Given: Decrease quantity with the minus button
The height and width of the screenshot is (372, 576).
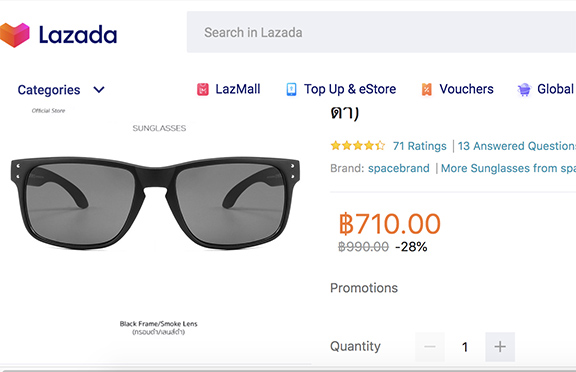Looking at the screenshot, I should (430, 347).
